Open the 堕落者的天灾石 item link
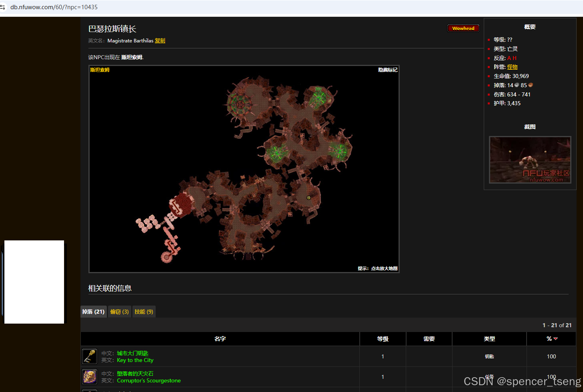 135,374
